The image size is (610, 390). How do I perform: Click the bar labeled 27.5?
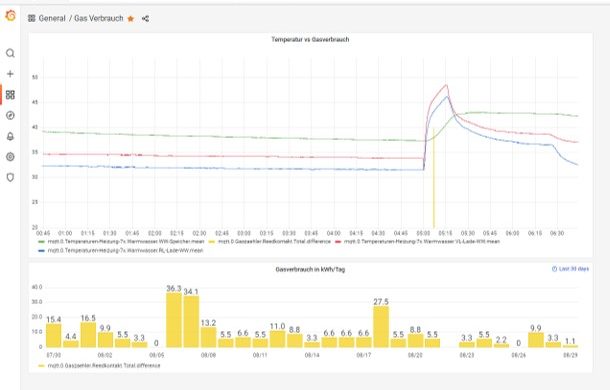[381, 327]
